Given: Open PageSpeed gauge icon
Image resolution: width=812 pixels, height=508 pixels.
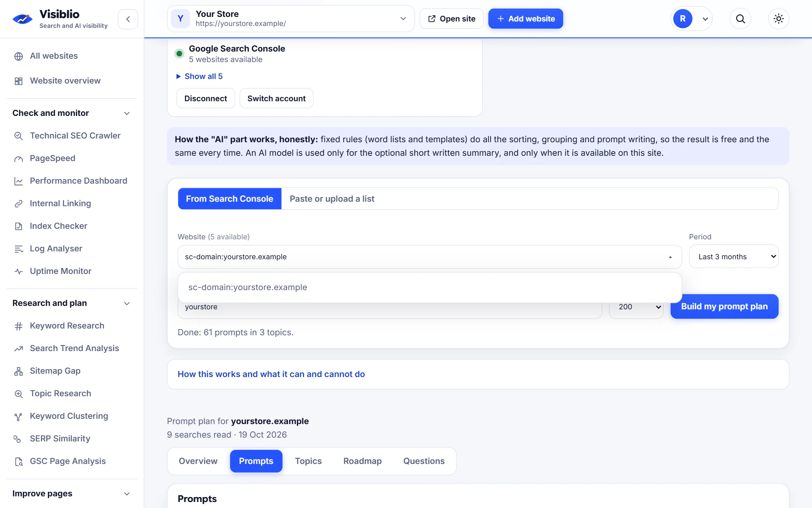Looking at the screenshot, I should point(18,158).
